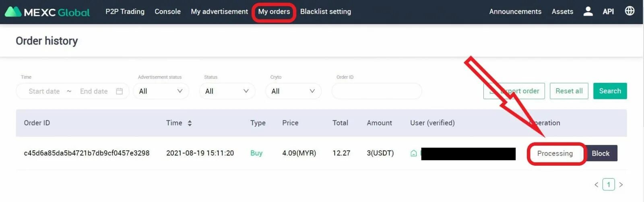644x202 pixels.
Task: Sort orders by Time column arrows
Action: (x=190, y=123)
